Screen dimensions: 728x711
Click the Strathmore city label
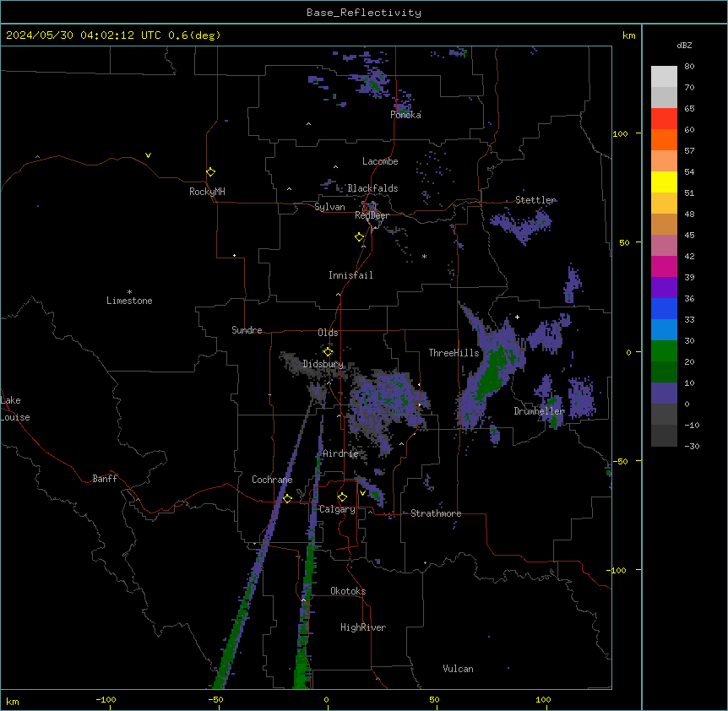pyautogui.click(x=436, y=513)
